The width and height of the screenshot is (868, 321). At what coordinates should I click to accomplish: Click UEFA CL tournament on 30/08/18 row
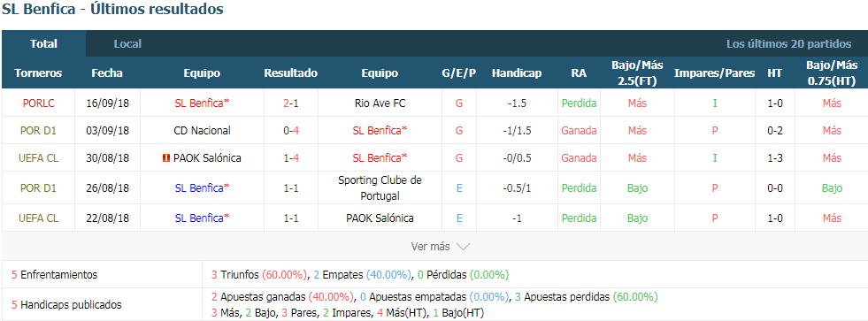pos(38,158)
